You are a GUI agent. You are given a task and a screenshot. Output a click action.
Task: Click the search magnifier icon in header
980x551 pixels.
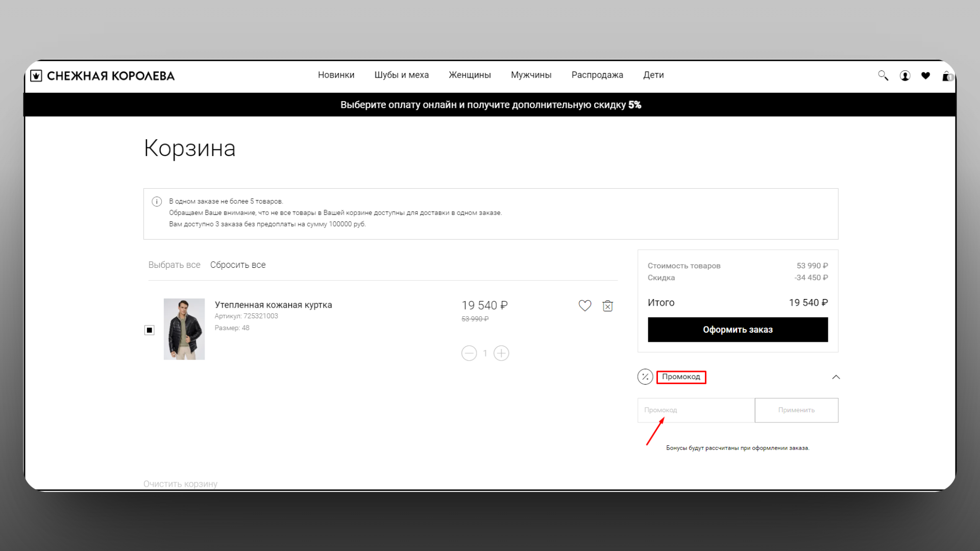pos(883,76)
